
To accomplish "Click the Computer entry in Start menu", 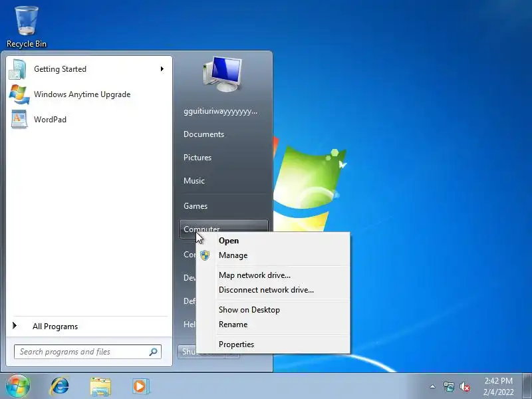I will (x=223, y=229).
